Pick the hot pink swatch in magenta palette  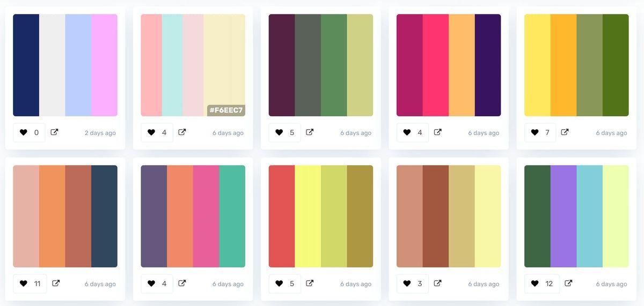click(x=436, y=65)
